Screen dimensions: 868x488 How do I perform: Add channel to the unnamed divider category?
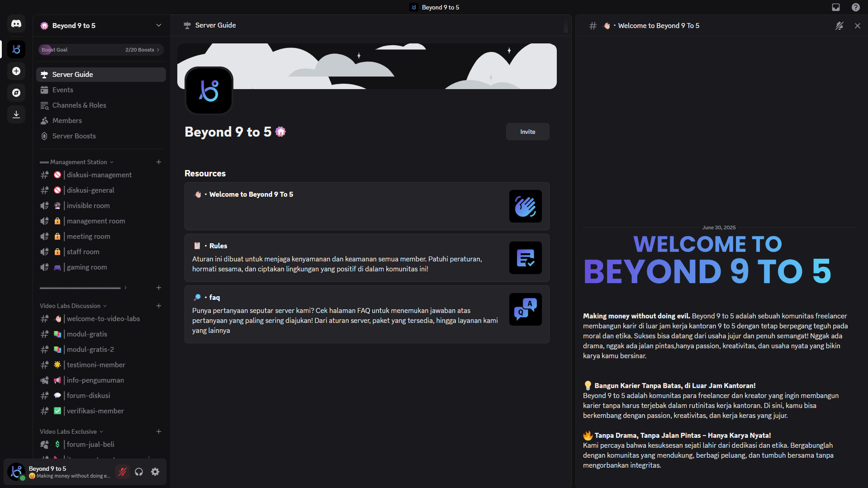(159, 288)
